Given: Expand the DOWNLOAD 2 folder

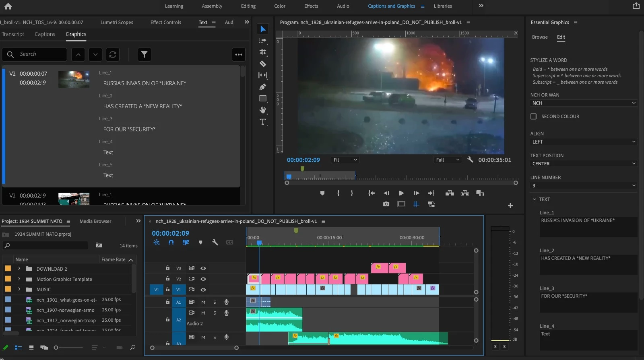Looking at the screenshot, I should [19, 269].
